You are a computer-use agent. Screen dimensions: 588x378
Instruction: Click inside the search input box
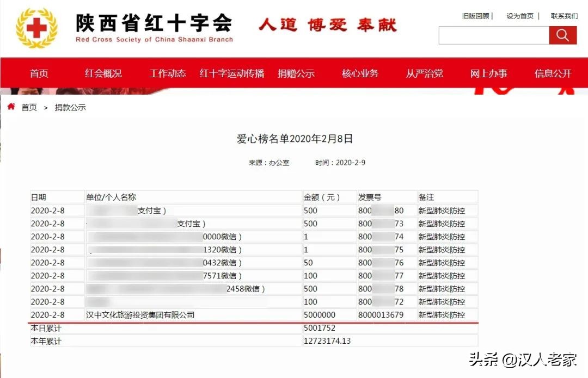point(494,35)
